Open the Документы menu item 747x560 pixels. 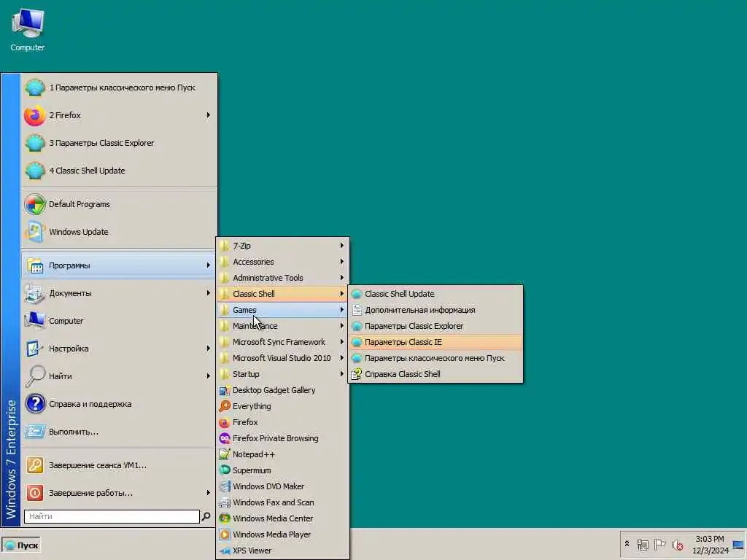pos(119,293)
